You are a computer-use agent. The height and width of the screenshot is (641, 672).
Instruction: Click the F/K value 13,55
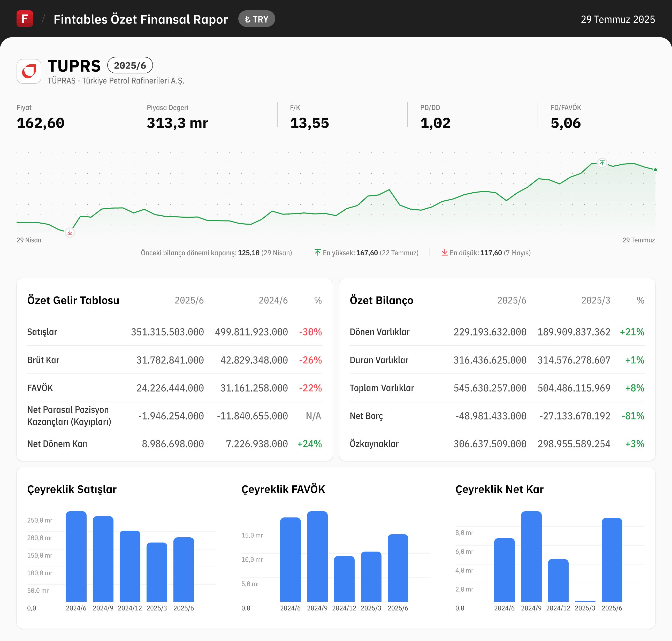pos(310,123)
